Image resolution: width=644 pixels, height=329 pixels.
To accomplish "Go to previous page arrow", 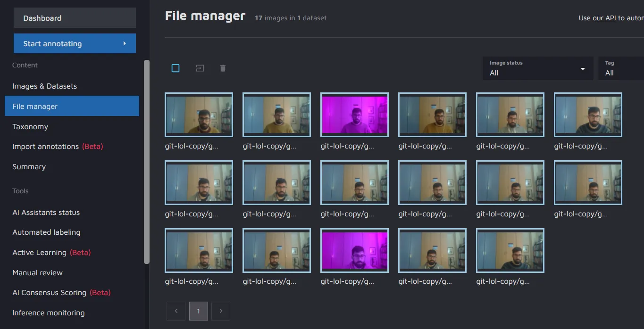I will pyautogui.click(x=176, y=311).
